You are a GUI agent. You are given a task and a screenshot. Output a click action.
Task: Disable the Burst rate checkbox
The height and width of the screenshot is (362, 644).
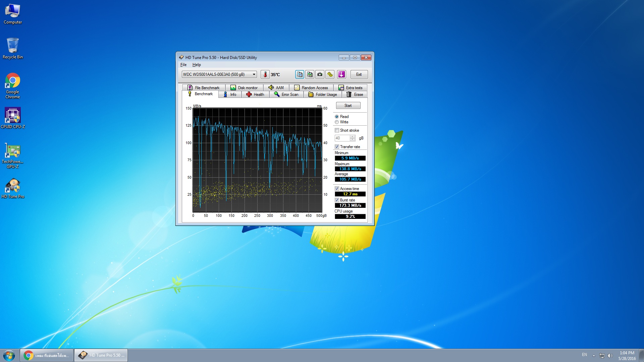(x=337, y=200)
